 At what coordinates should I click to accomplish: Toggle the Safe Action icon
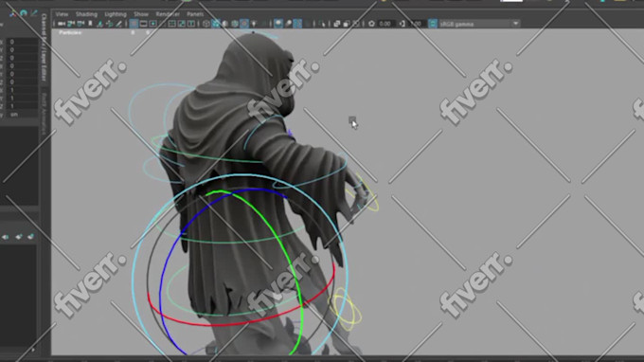pyautogui.click(x=182, y=24)
